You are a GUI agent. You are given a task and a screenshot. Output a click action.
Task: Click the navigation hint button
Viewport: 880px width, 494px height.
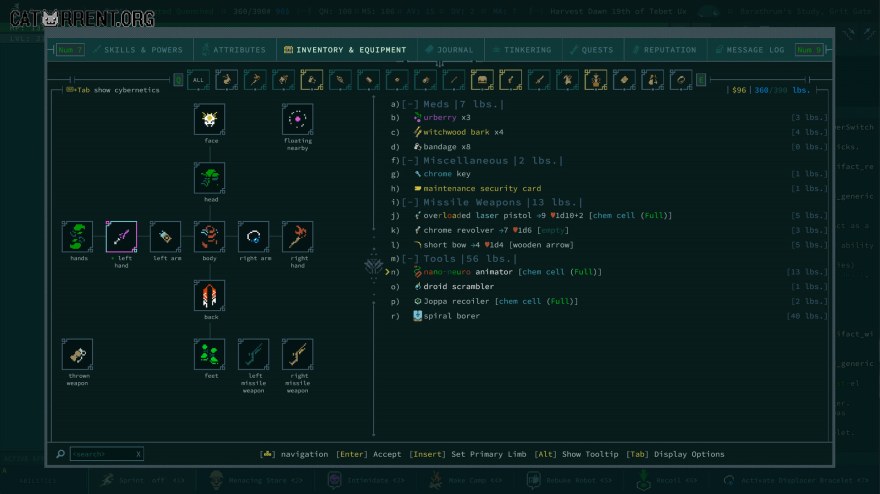click(294, 454)
